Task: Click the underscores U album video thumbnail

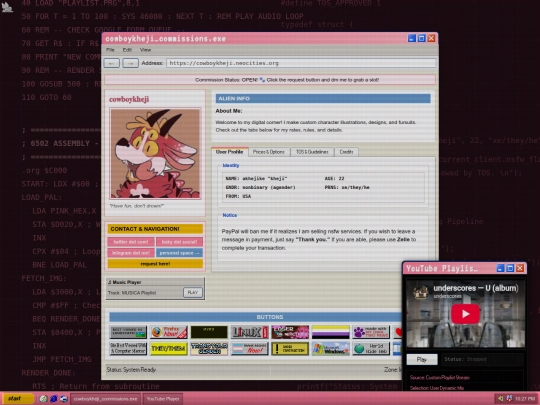Action: pyautogui.click(x=465, y=314)
